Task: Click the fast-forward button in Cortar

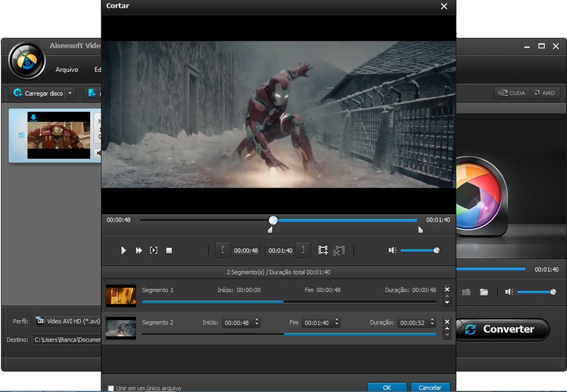Action: [x=138, y=250]
